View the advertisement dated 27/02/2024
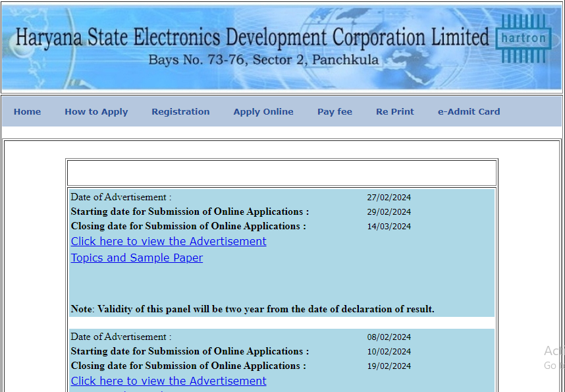 pos(169,241)
